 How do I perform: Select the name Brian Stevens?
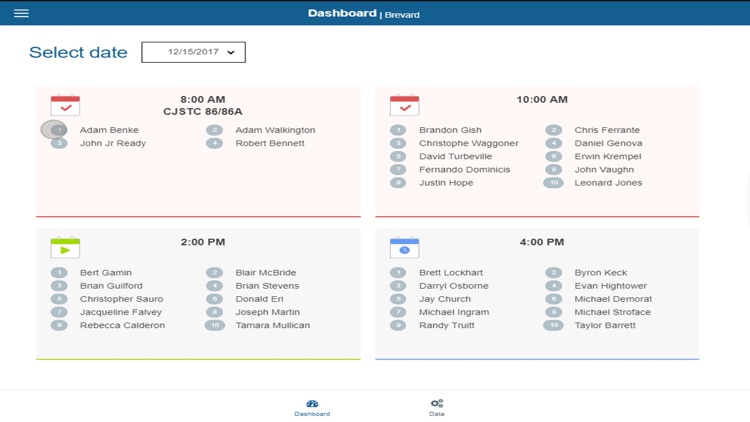click(267, 286)
